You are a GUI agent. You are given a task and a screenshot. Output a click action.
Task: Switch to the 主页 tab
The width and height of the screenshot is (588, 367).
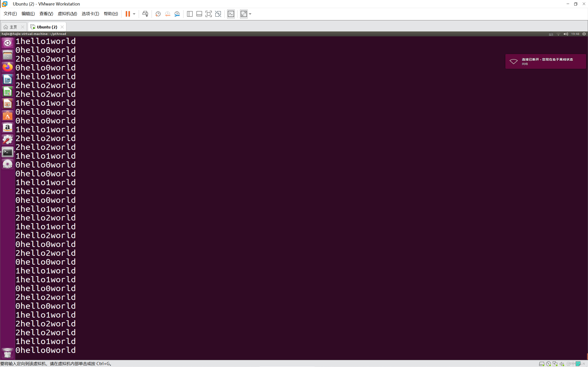coord(13,27)
